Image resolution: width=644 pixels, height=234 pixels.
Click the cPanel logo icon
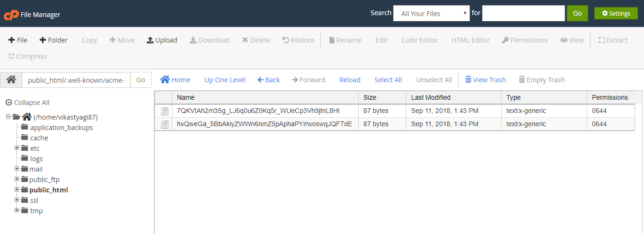(x=10, y=15)
